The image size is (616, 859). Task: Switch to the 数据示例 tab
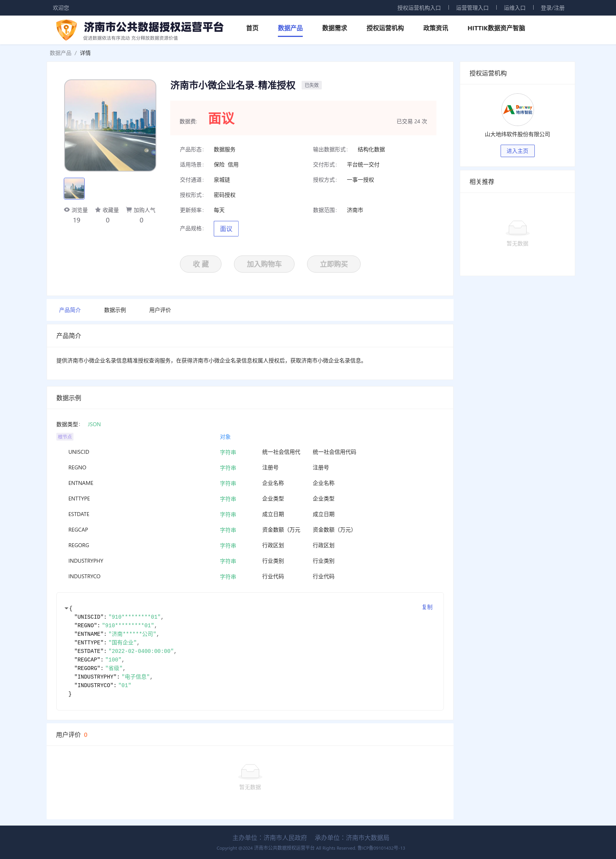115,310
